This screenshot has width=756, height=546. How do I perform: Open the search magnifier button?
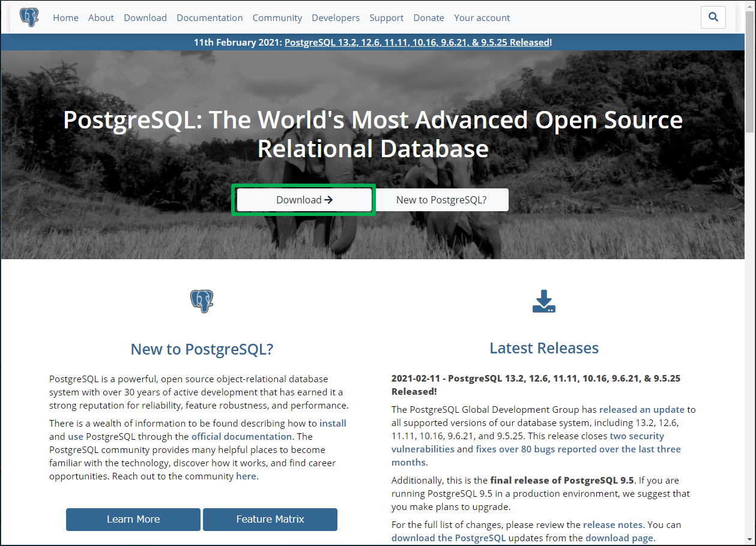pyautogui.click(x=713, y=17)
